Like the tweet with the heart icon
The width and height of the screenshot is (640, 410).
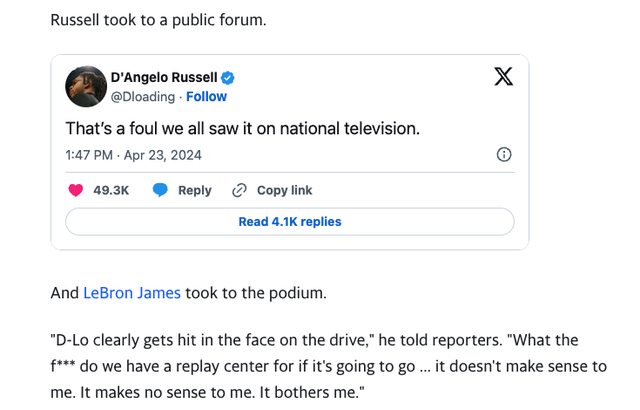click(75, 190)
